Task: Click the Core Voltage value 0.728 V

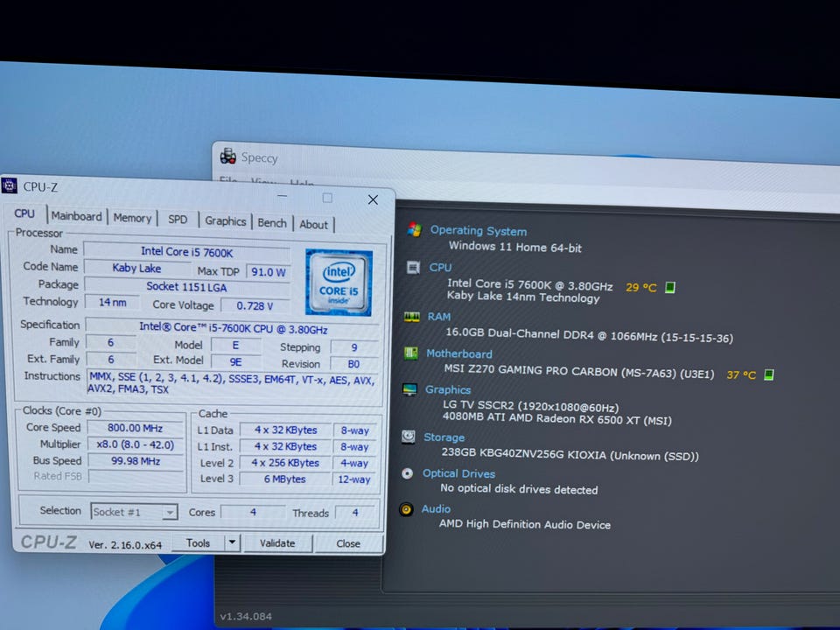Action: [255, 306]
